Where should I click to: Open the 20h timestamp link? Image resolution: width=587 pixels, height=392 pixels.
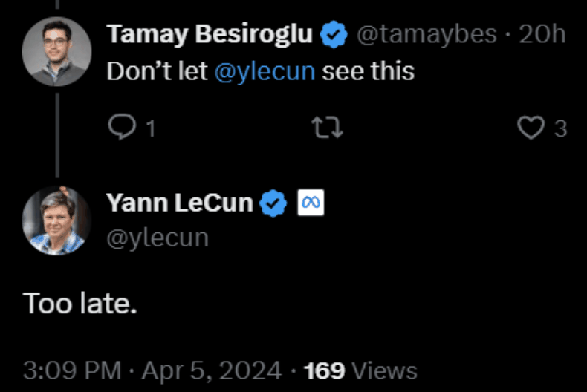542,34
